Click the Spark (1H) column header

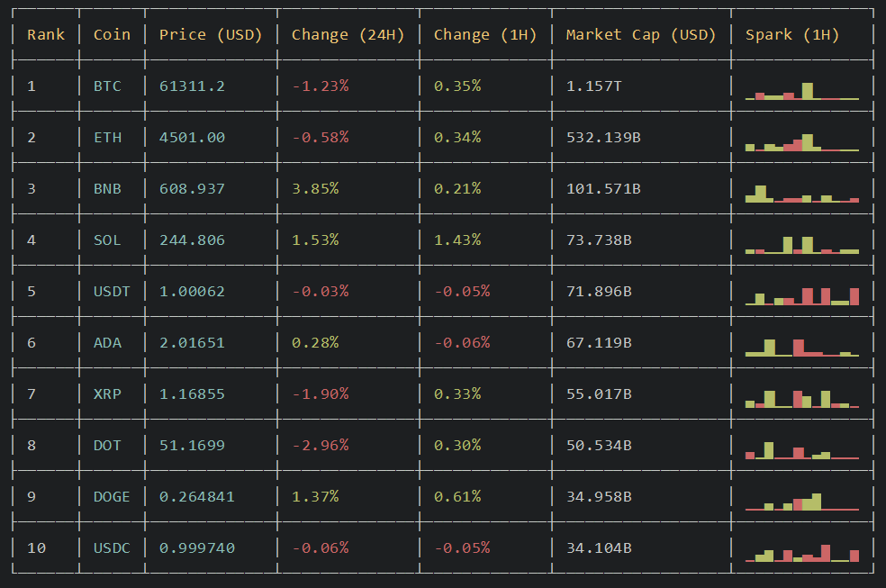(792, 35)
